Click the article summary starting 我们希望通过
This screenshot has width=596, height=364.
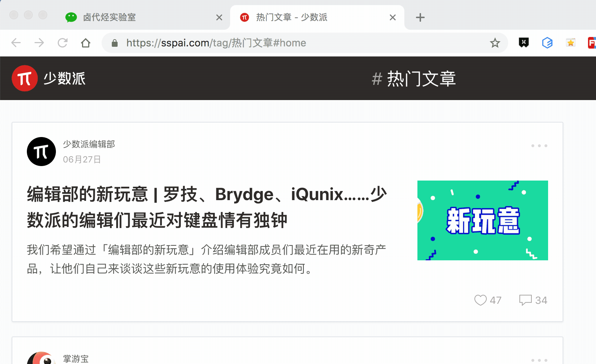click(207, 259)
